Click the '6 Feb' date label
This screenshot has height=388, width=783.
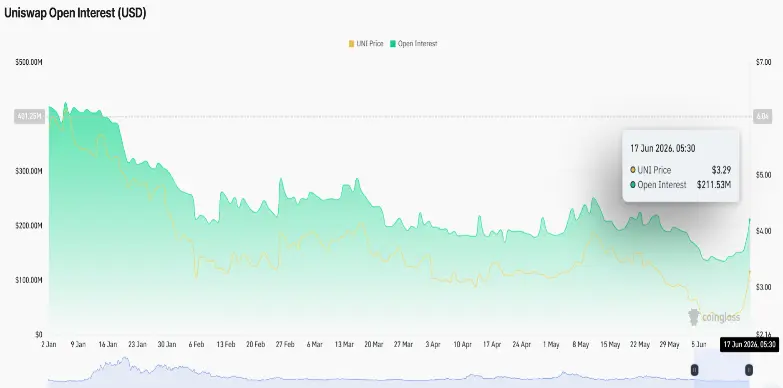coord(196,345)
